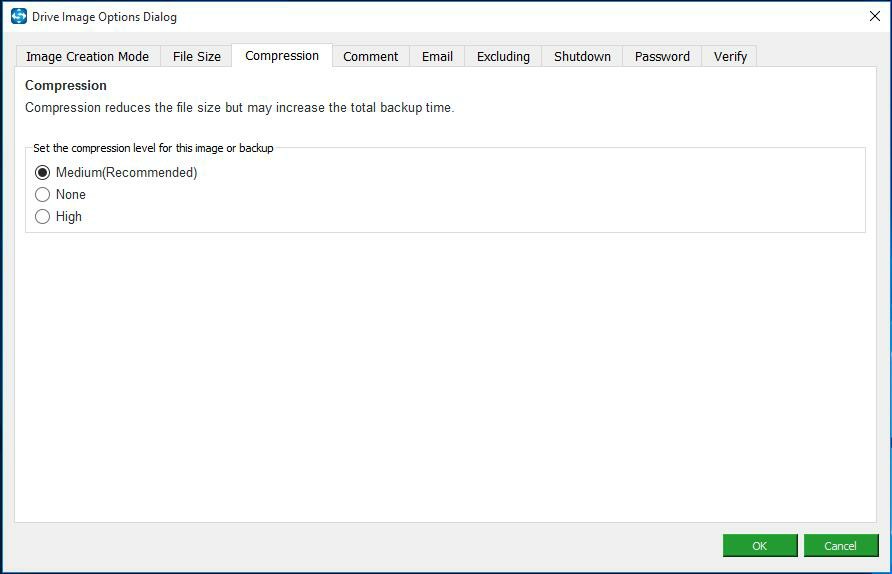Go to the Compression tab

click(282, 56)
